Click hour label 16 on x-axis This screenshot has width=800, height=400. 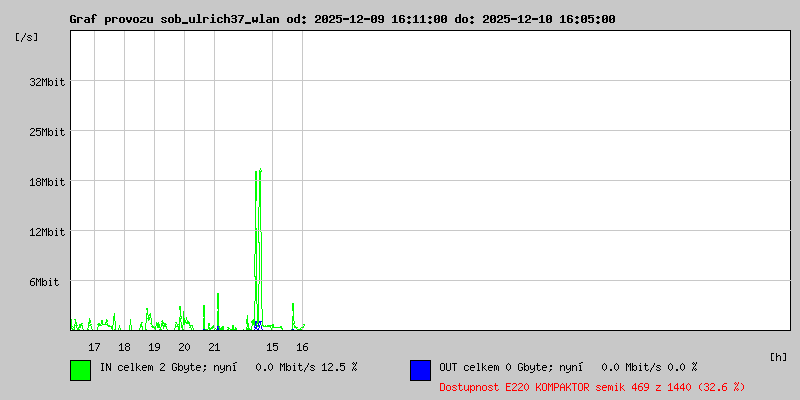303,347
